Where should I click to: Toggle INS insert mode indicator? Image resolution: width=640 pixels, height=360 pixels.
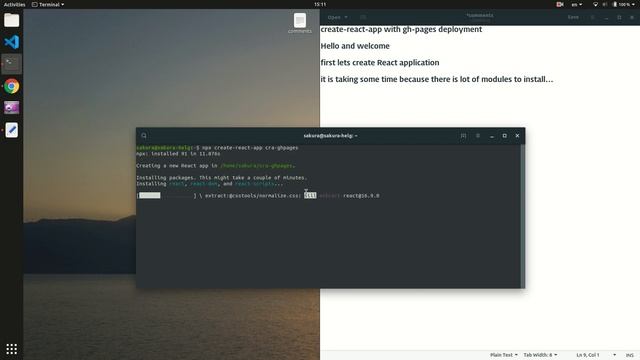click(x=630, y=355)
